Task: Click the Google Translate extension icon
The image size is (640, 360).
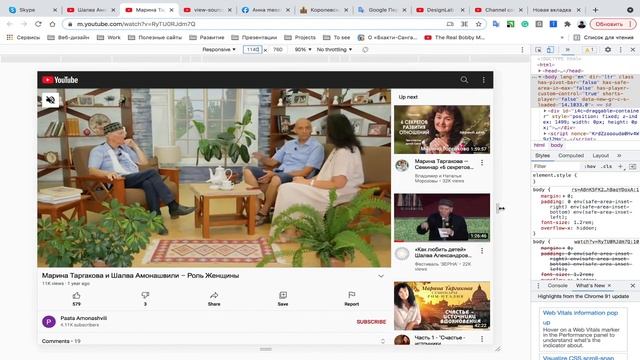Action: coord(496,24)
